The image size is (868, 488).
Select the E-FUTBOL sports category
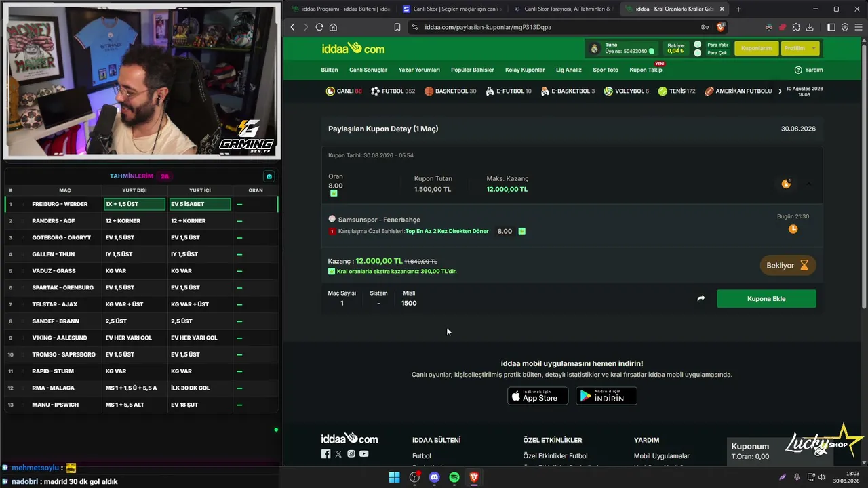[509, 91]
